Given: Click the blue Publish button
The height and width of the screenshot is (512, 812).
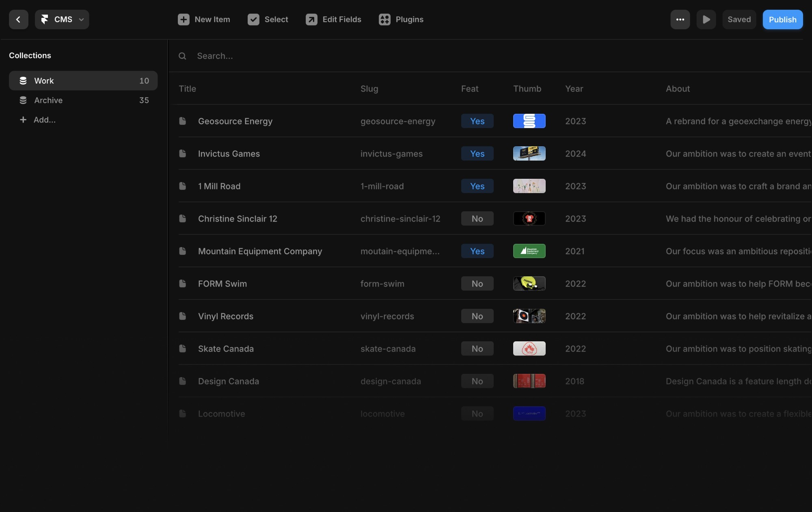Looking at the screenshot, I should [782, 20].
